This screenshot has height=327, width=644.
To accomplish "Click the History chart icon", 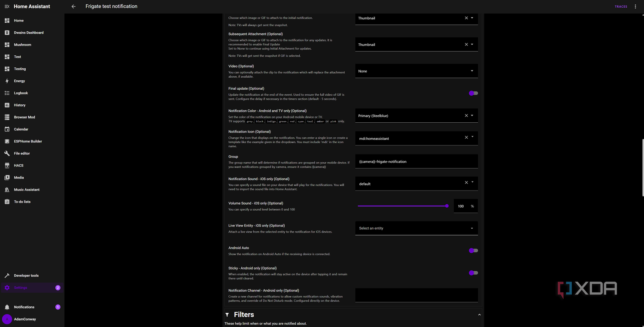I will point(7,105).
